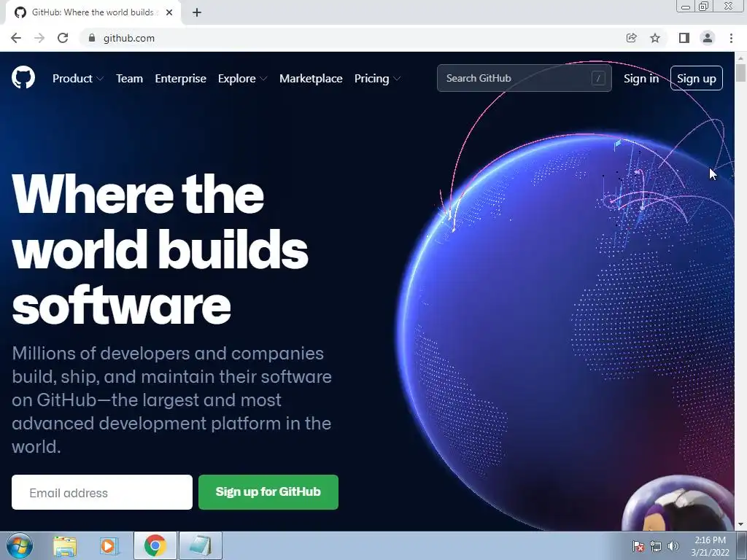Screen dimensions: 747x560
Task: Open the Enterprise nav link
Action: click(181, 79)
